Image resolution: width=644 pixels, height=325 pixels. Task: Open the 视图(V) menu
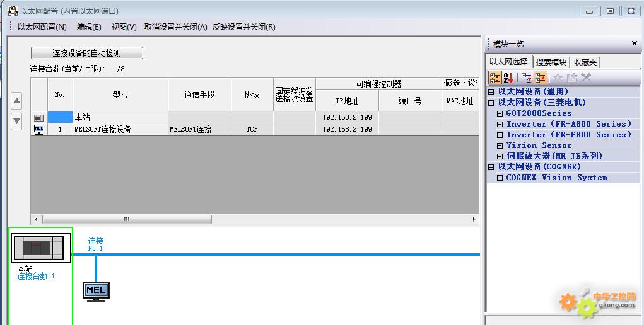coord(124,27)
